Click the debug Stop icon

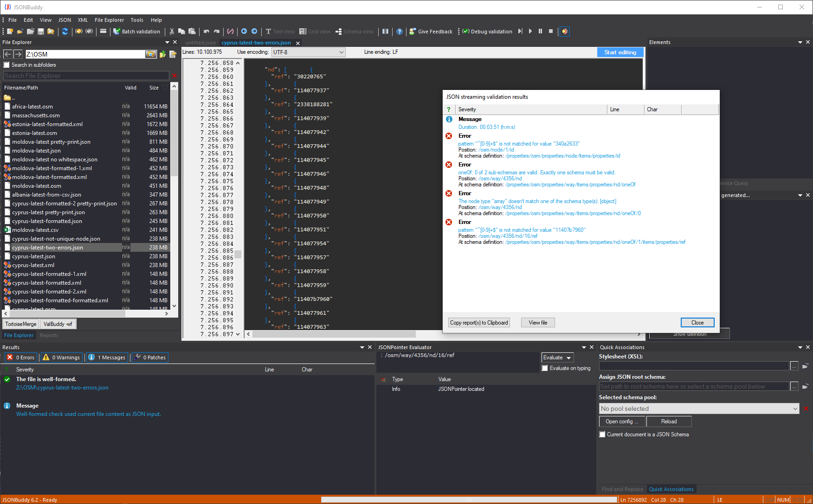[551, 32]
